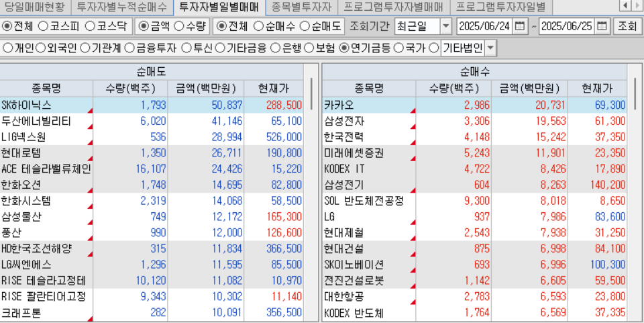
Task: Select the 국가 investor radio
Action: (398, 48)
